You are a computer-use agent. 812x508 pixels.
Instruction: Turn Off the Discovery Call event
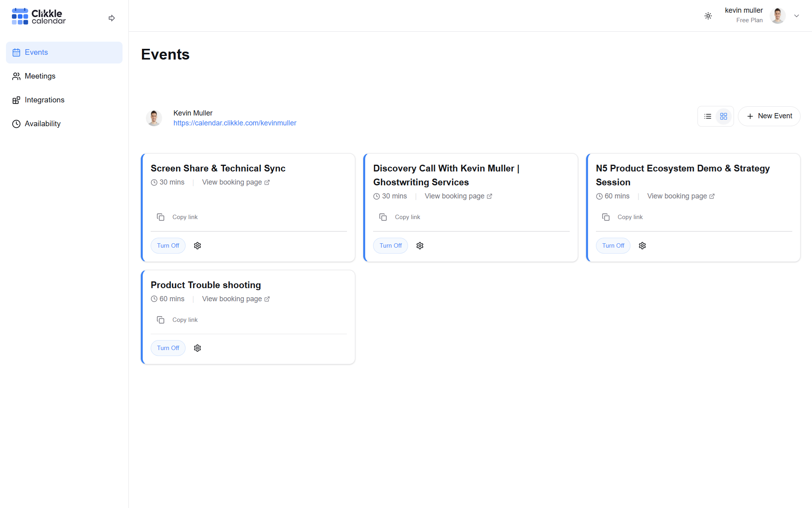391,246
